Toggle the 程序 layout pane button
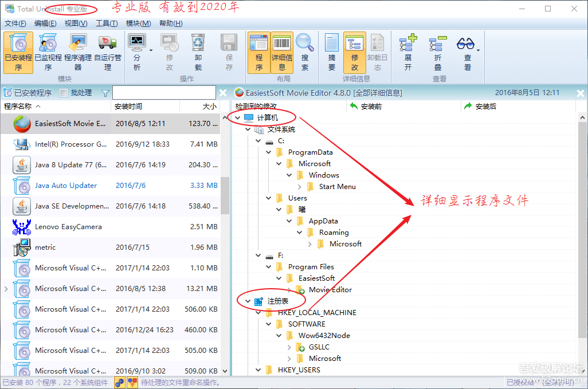The image size is (588, 389). point(258,53)
